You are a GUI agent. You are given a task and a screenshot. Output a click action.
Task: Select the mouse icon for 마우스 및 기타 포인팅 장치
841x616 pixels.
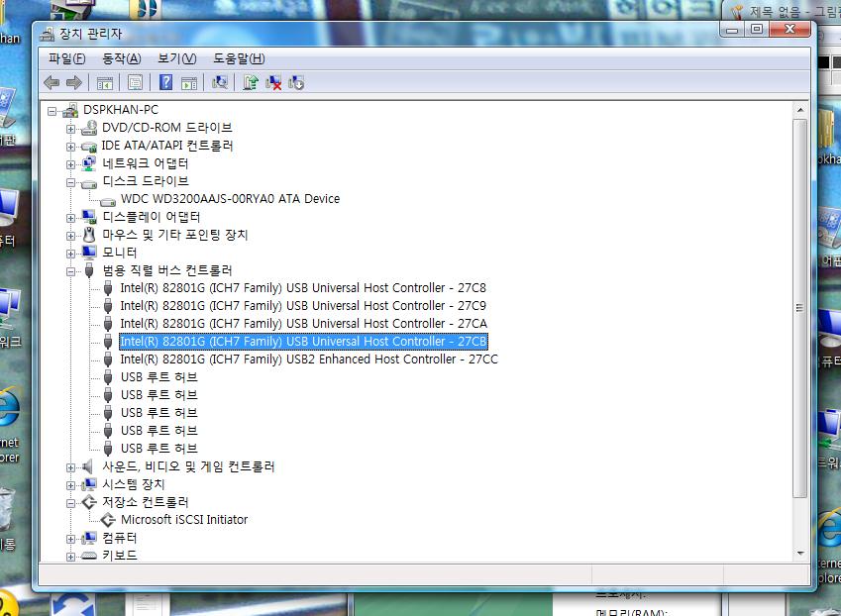point(89,235)
